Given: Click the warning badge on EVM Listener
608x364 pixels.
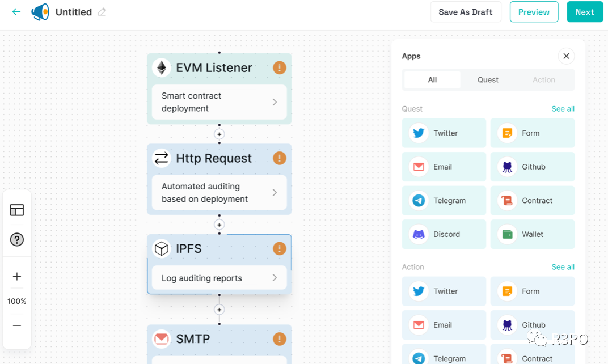Looking at the screenshot, I should pyautogui.click(x=279, y=67).
